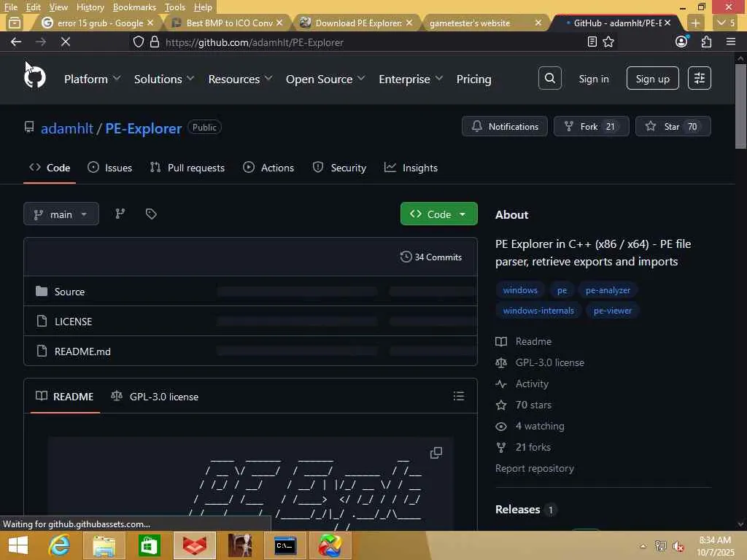
Task: Click the address bar URL field
Action: 371,42
